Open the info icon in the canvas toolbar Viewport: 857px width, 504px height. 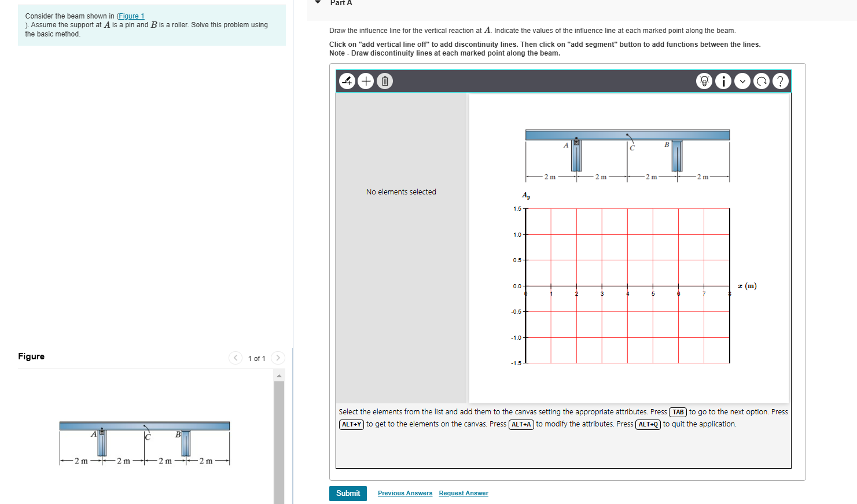click(x=723, y=81)
